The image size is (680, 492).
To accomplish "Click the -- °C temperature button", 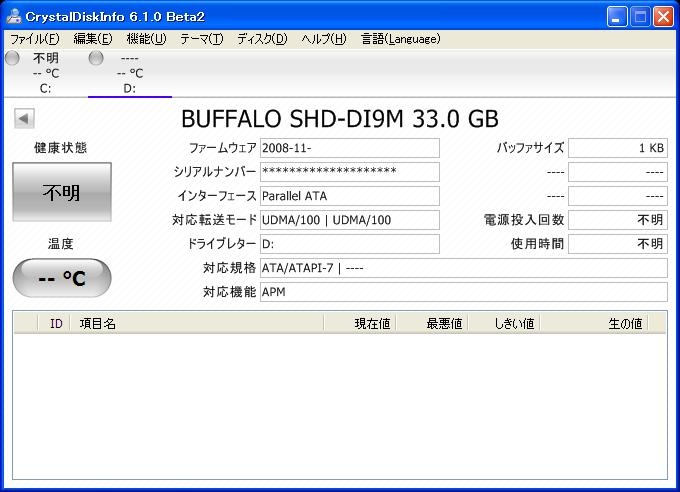I will pos(62,278).
